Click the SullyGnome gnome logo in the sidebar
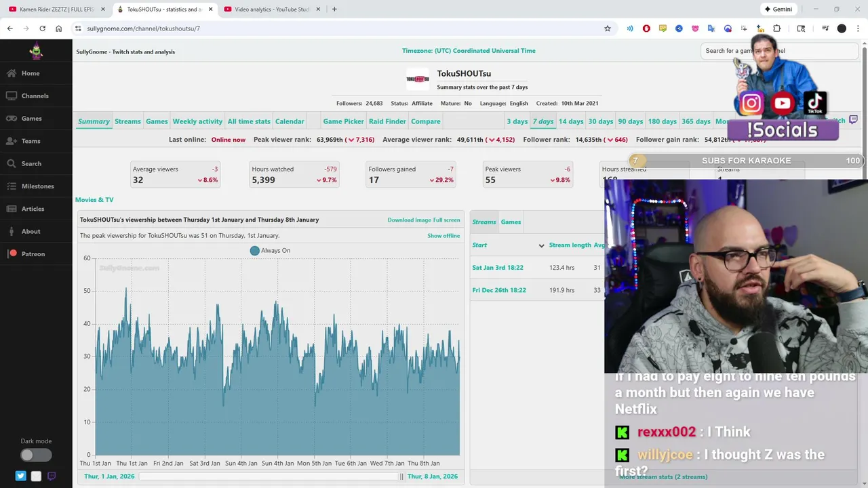868x488 pixels. [x=36, y=51]
